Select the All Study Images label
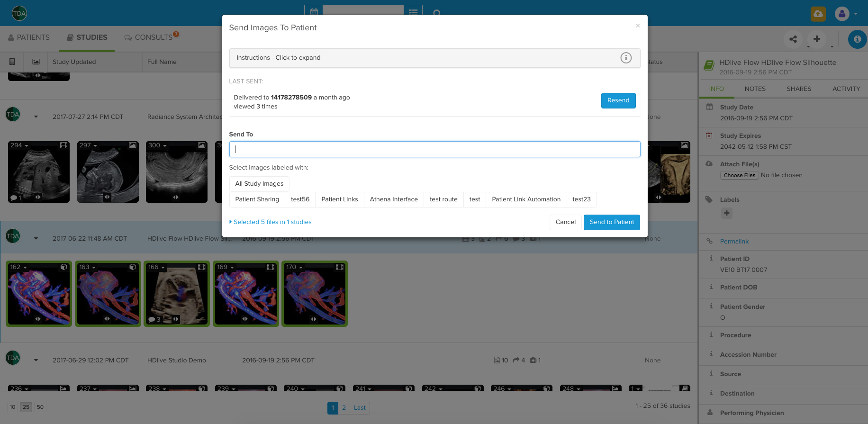The height and width of the screenshot is (424, 868). click(259, 184)
